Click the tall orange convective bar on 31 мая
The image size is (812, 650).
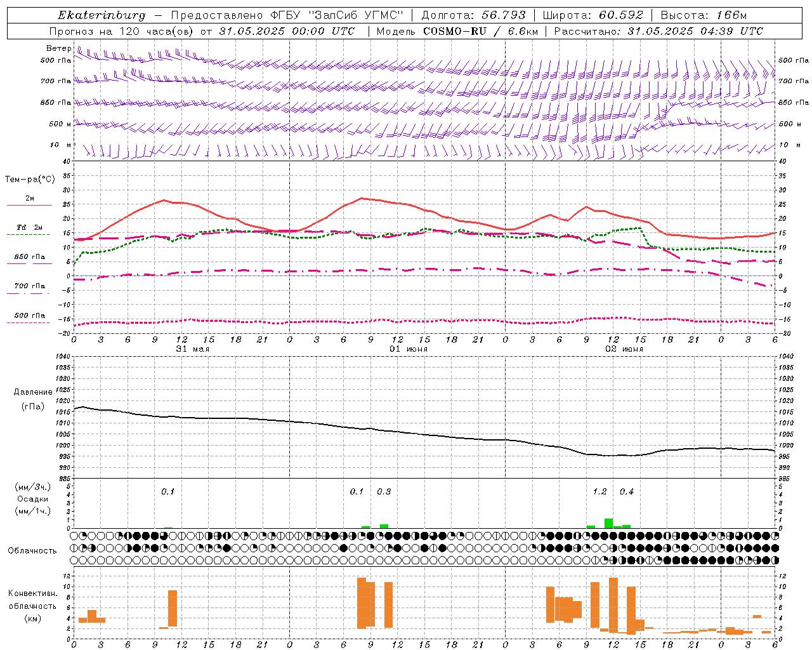(173, 609)
